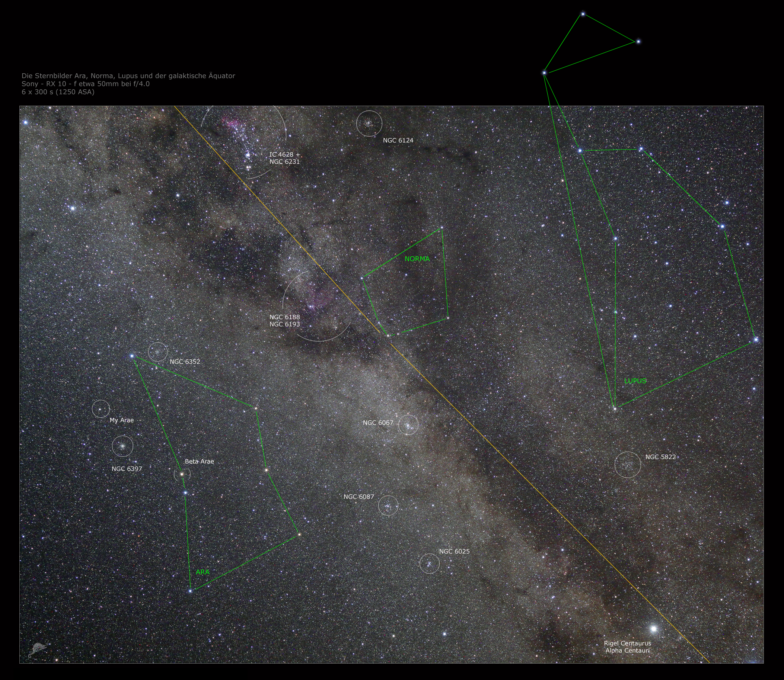Click the NGC 6188 NGC 6193 label
The height and width of the screenshot is (680, 784).
[284, 320]
